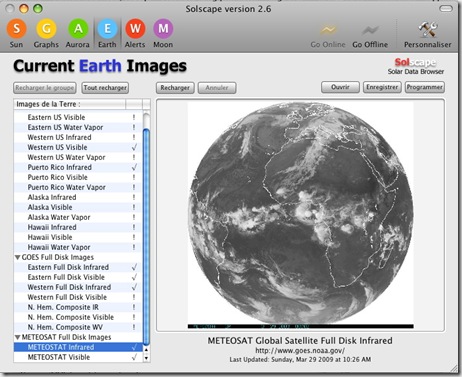The height and width of the screenshot is (377, 462).
Task: Select N. Hem. Composite Visible row
Action: (78, 317)
